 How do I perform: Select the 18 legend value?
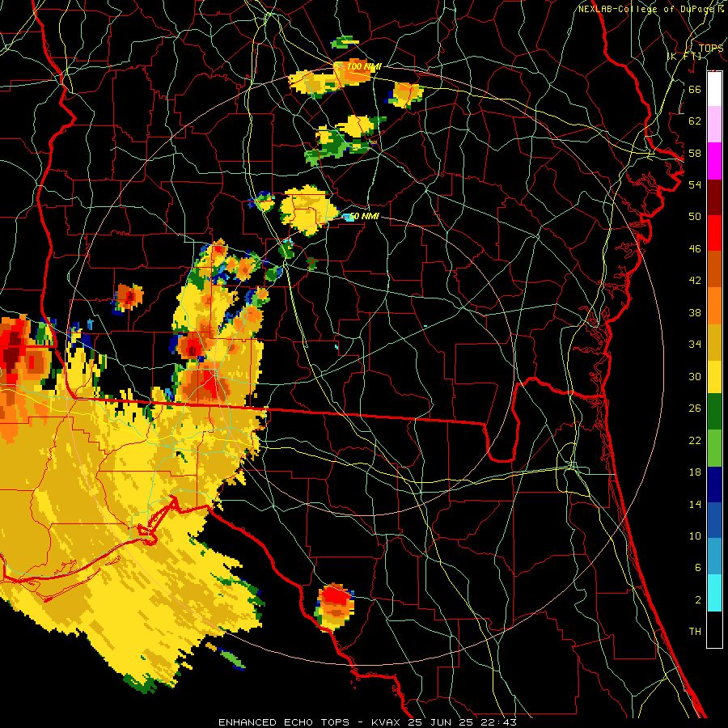[x=695, y=472]
